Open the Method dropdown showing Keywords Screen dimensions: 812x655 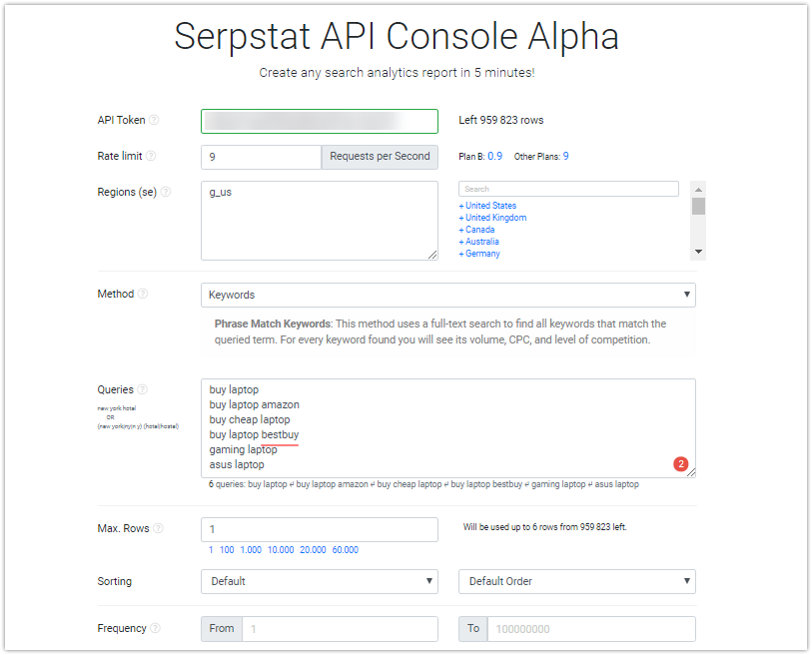pyautogui.click(x=447, y=295)
